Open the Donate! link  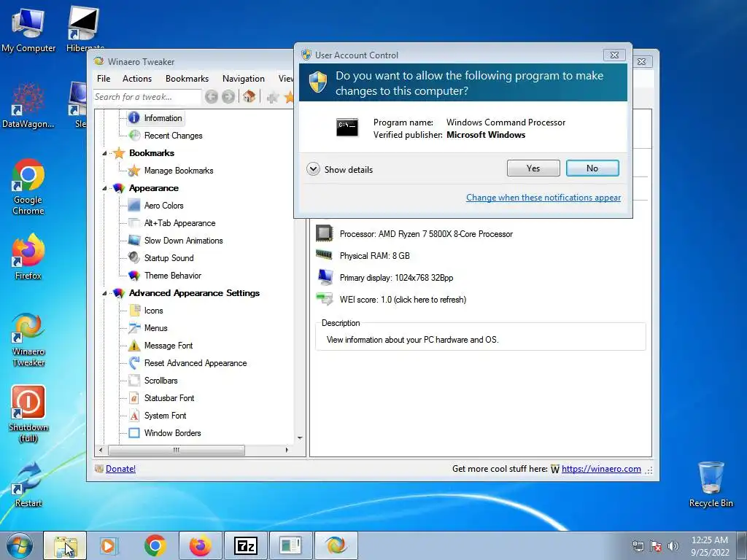(120, 469)
